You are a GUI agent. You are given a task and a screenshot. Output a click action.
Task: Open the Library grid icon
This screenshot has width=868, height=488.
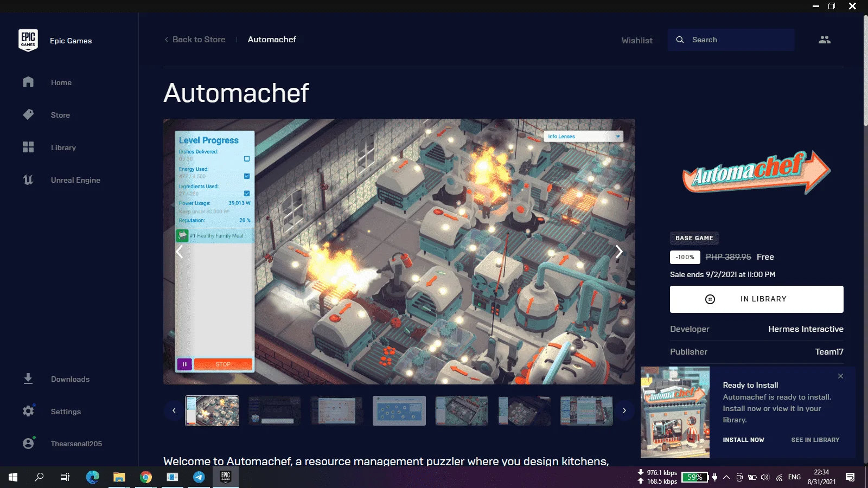pos(28,147)
